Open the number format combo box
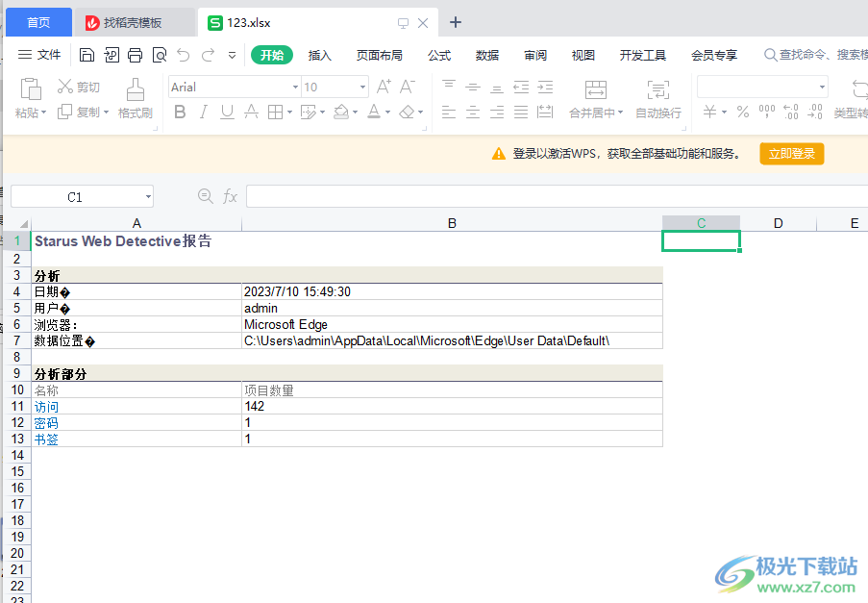This screenshot has height=603, width=868. tap(762, 87)
